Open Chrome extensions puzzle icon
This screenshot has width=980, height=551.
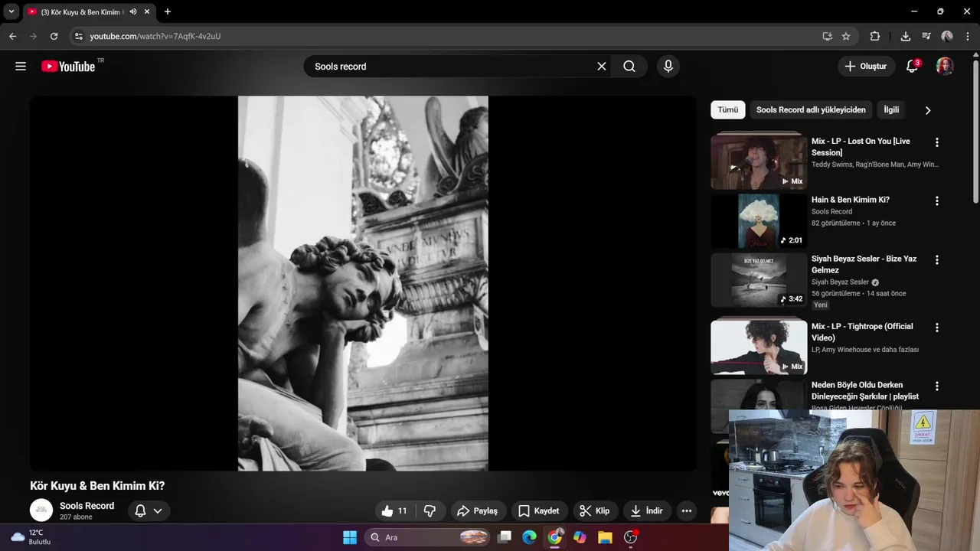coord(875,36)
